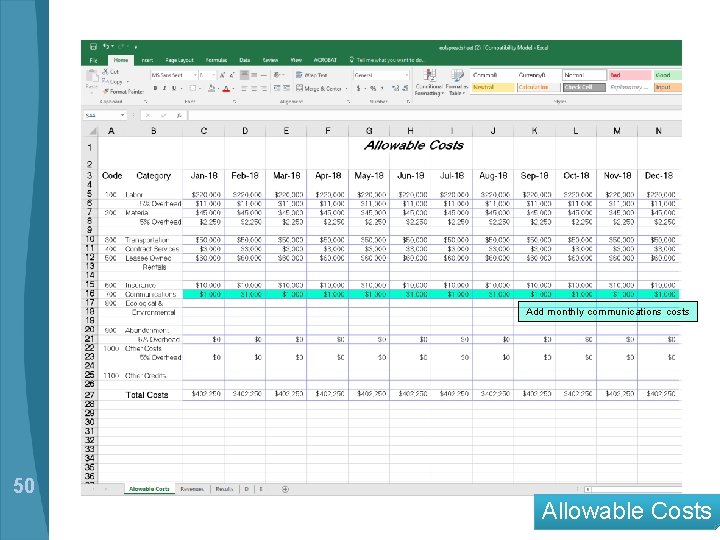Image resolution: width=720 pixels, height=540 pixels.
Task: Select column C header
Action: coord(204,131)
